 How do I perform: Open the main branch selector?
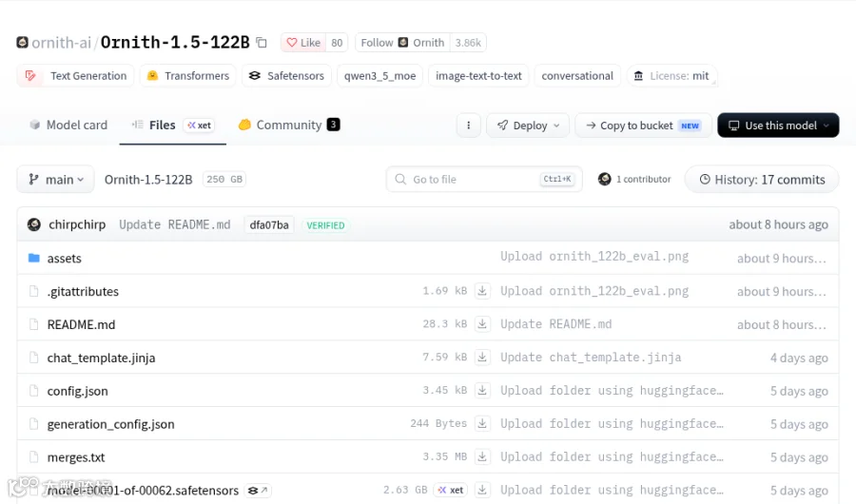(56, 179)
